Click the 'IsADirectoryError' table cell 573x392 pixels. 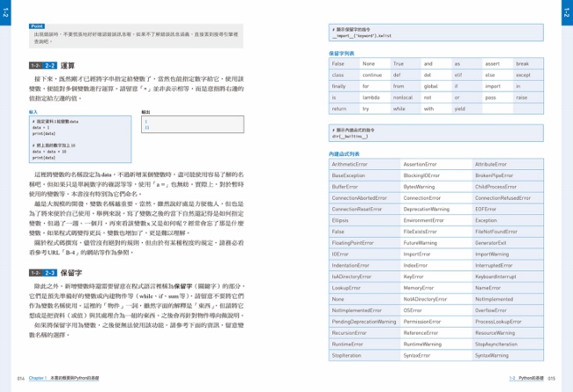[x=364, y=277]
